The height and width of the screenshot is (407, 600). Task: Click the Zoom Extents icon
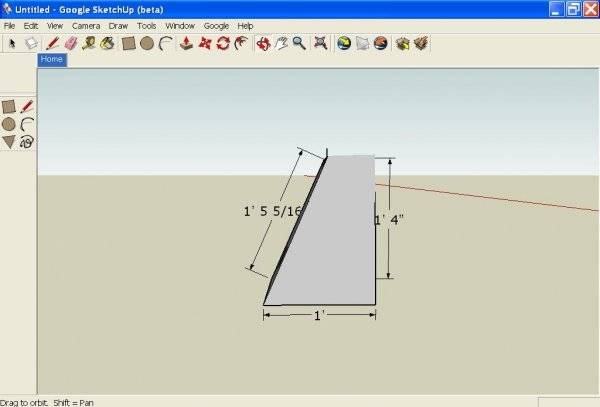320,44
